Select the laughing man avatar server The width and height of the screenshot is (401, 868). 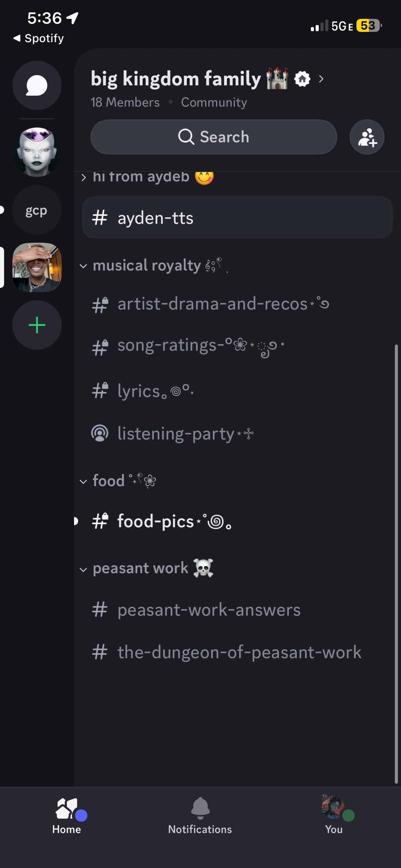point(37,267)
